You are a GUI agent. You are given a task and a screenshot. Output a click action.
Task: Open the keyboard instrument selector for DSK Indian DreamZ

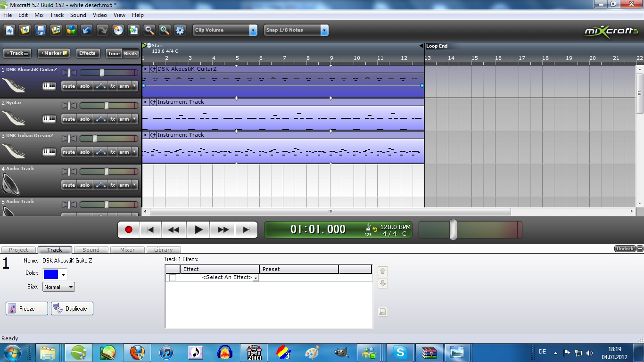(49, 152)
